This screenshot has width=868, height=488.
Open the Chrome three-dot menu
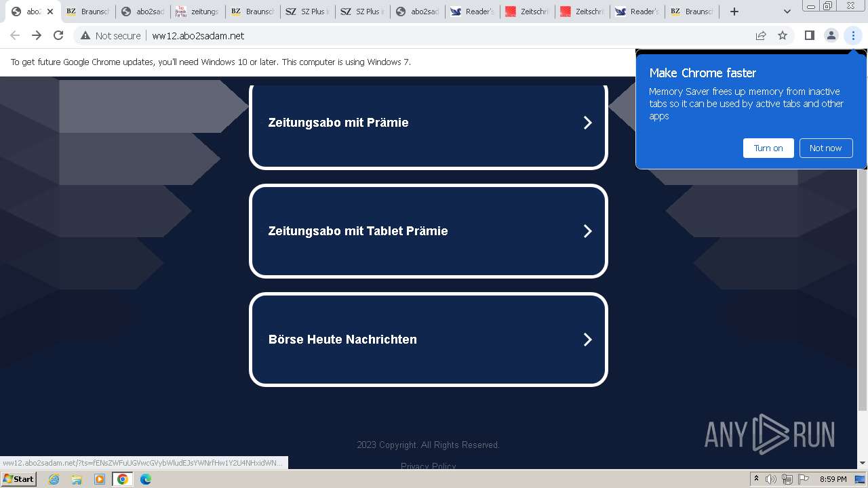pyautogui.click(x=853, y=35)
